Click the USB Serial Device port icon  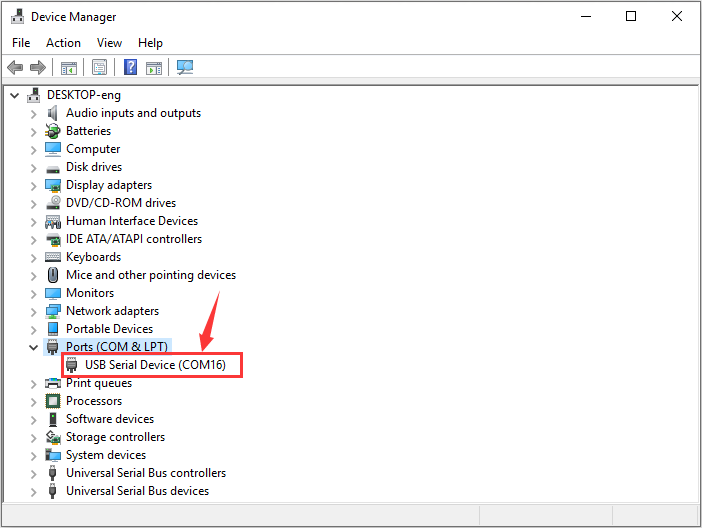(x=72, y=365)
